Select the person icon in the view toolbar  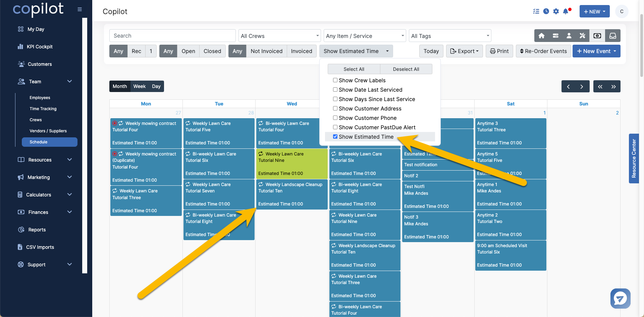click(569, 36)
